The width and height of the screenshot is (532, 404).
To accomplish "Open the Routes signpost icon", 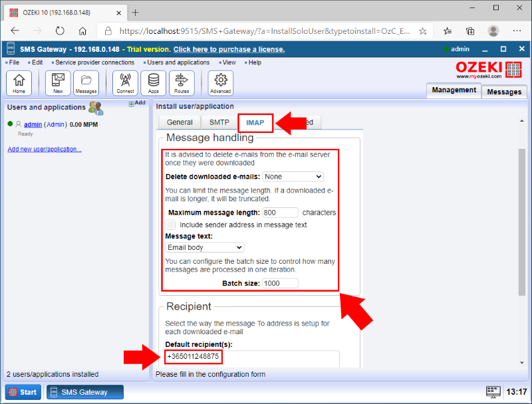I will [x=182, y=83].
